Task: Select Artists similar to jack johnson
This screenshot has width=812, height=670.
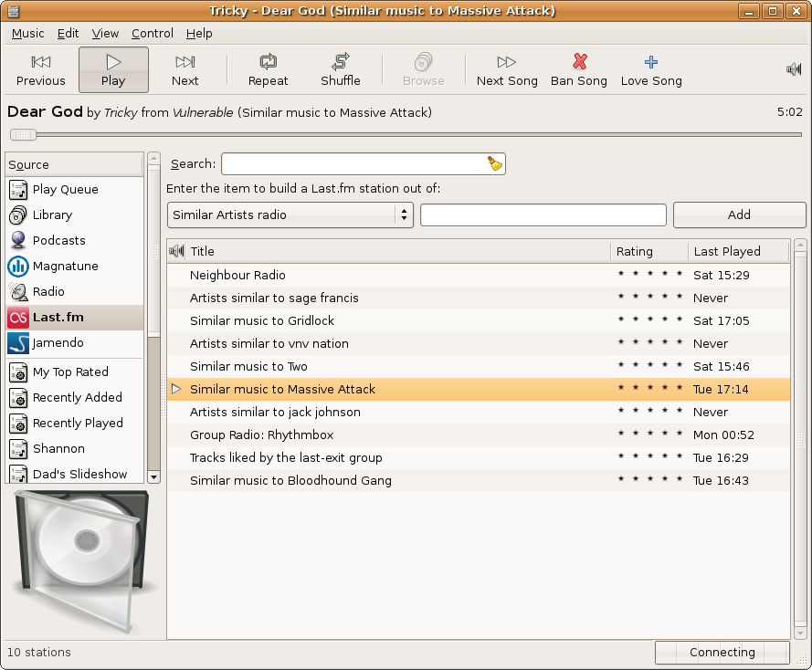Action: coord(479,412)
